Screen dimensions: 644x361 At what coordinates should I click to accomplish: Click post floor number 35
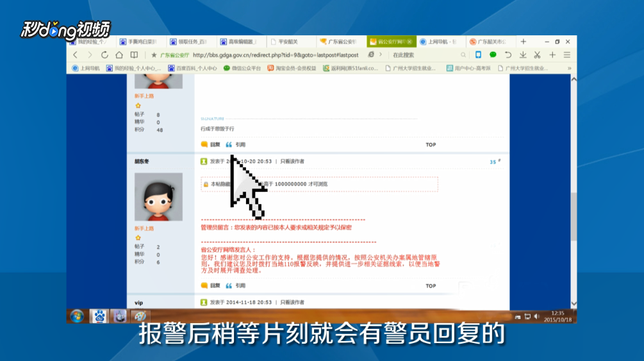pos(493,162)
